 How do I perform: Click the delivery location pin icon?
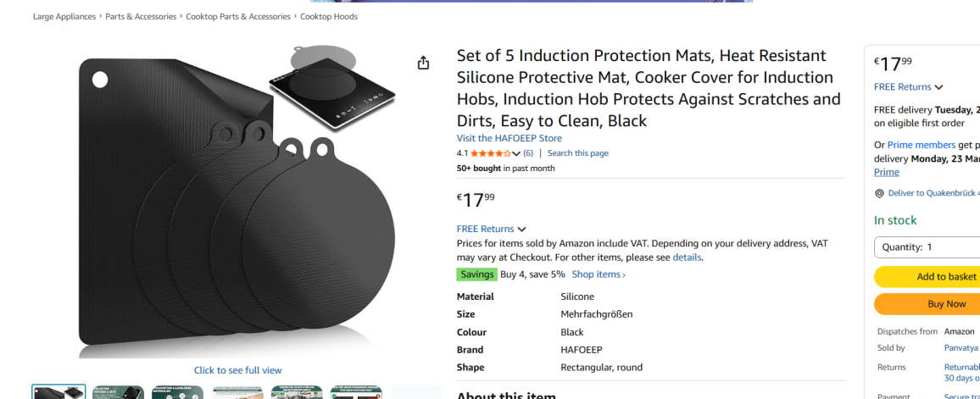coord(879,193)
